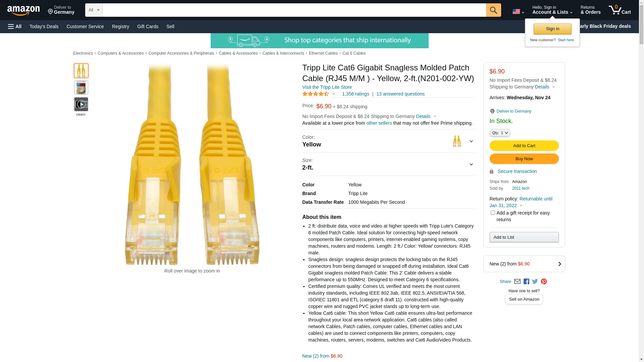Select the yellow color swatch image
Image resolution: width=644 pixels, height=362 pixels.
[457, 141]
